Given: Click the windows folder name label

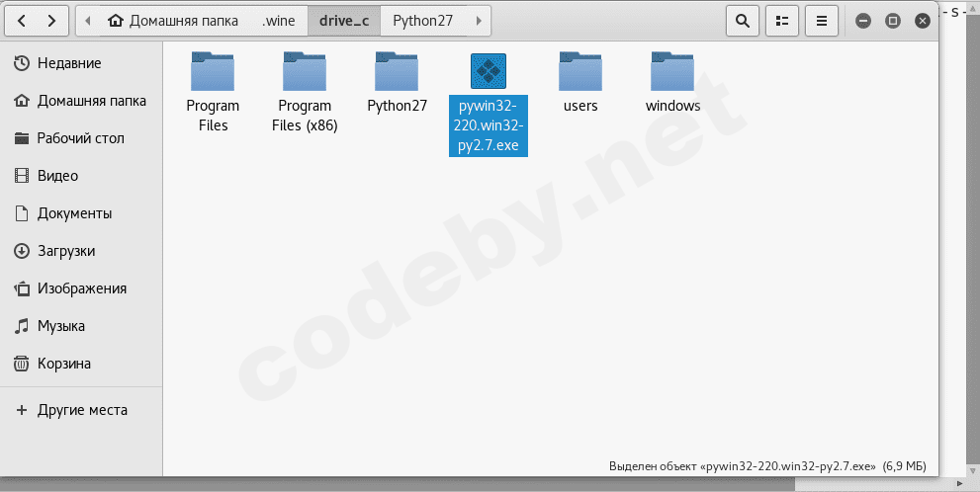Looking at the screenshot, I should coord(672,106).
